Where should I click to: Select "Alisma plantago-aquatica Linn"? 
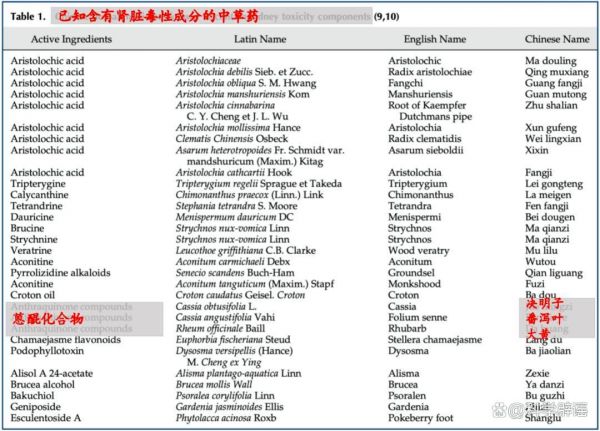tap(238, 374)
